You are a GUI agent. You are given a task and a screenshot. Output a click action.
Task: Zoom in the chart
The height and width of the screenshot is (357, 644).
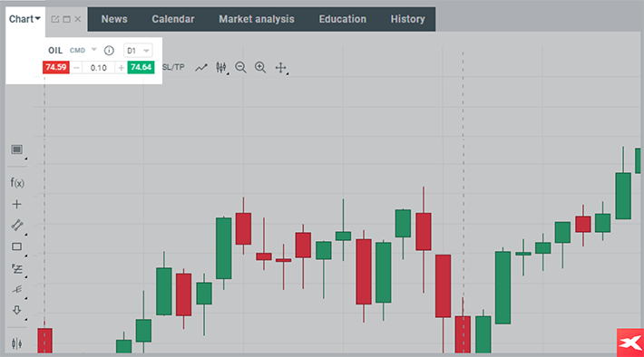point(260,68)
